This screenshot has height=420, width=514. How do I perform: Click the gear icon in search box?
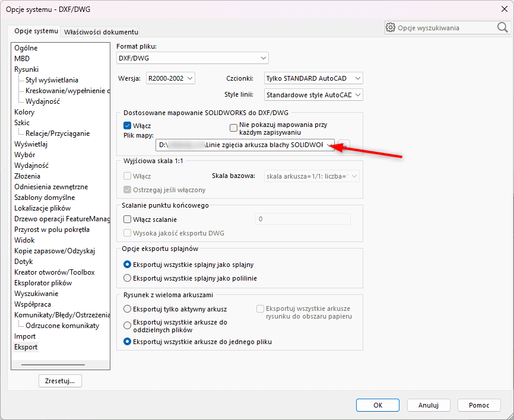391,27
